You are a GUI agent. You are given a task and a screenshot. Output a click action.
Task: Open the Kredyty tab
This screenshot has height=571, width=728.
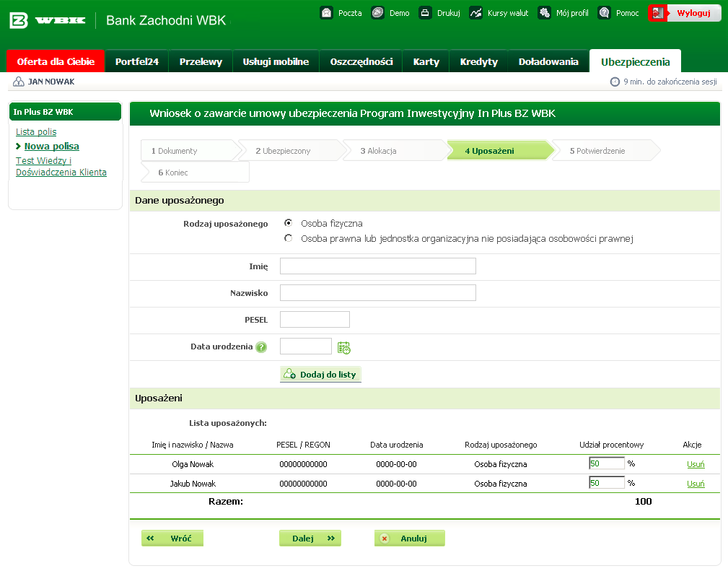click(x=478, y=61)
